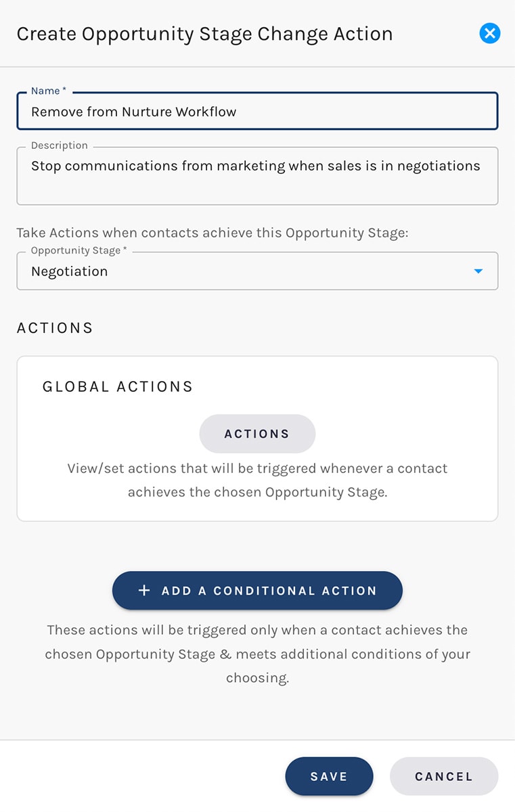Click the global actions explanation text
Image resolution: width=515 pixels, height=812 pixels.
click(257, 480)
